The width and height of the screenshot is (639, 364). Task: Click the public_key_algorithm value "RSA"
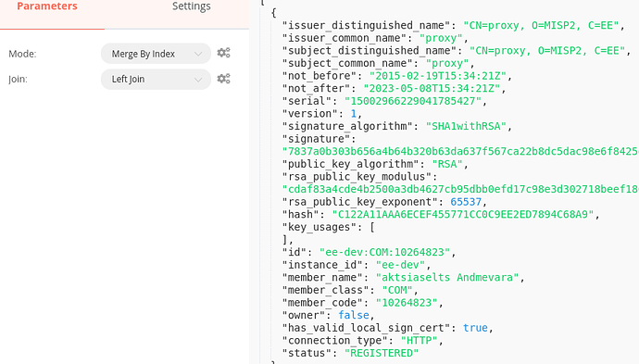(x=447, y=164)
